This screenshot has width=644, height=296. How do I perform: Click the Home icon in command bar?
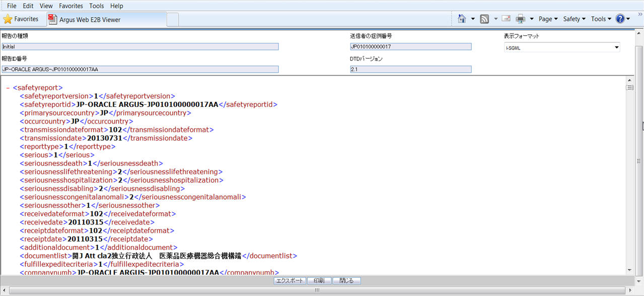coord(462,19)
